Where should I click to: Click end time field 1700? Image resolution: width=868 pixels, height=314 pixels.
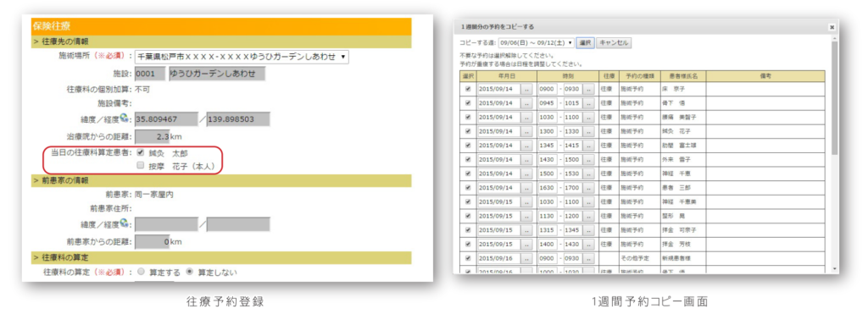(573, 187)
